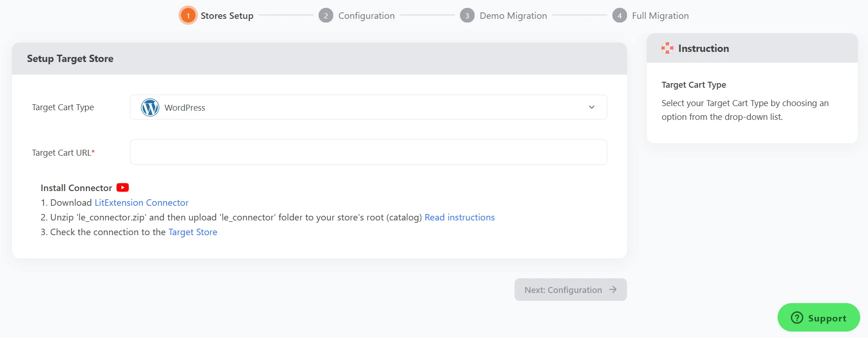The image size is (868, 338).
Task: Click the lifebuoy icon in Instruction header
Action: [667, 48]
